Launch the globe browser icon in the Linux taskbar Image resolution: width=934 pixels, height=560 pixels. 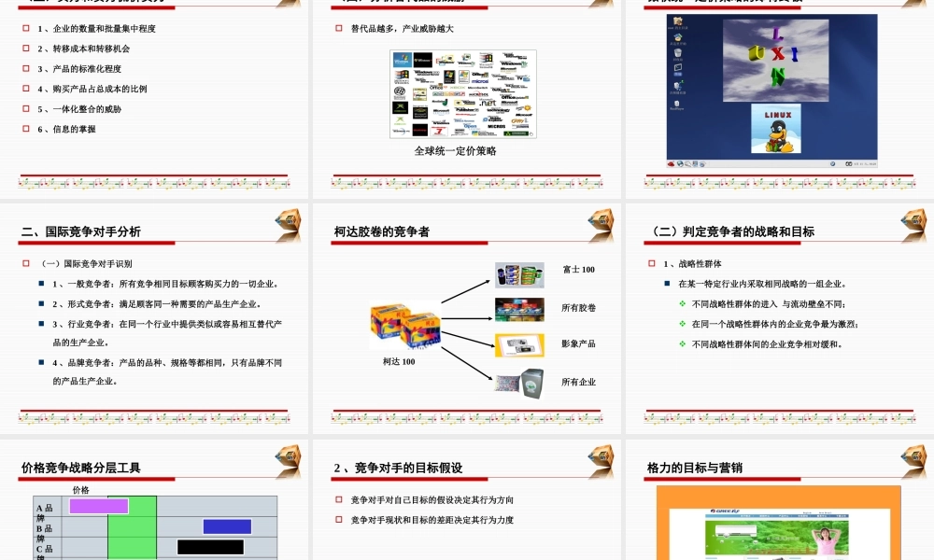point(679,163)
